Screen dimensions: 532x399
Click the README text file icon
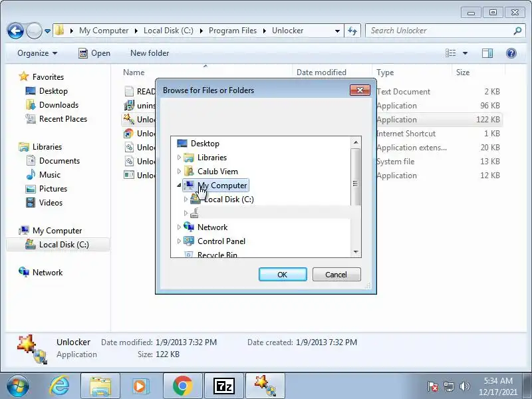click(x=129, y=91)
